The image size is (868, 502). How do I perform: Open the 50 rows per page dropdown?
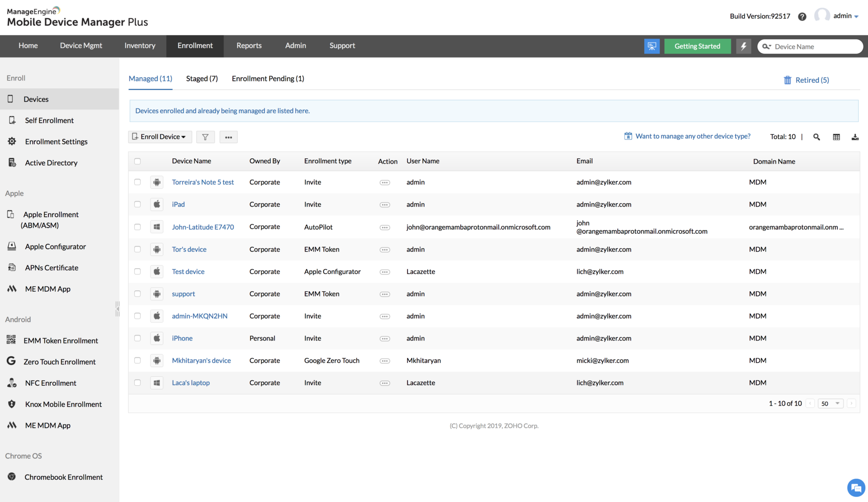(830, 403)
